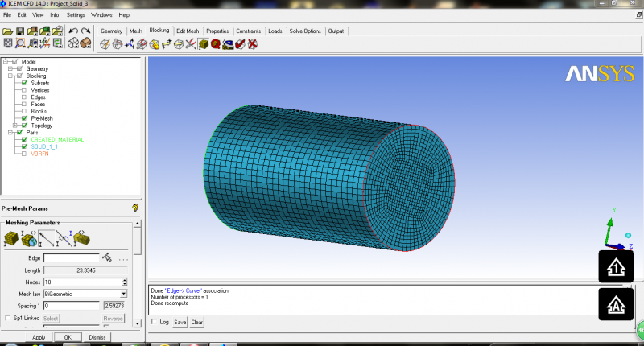Viewport: 644px width, 346px height.
Task: Click the Redo arrow icon
Action: coord(85,31)
